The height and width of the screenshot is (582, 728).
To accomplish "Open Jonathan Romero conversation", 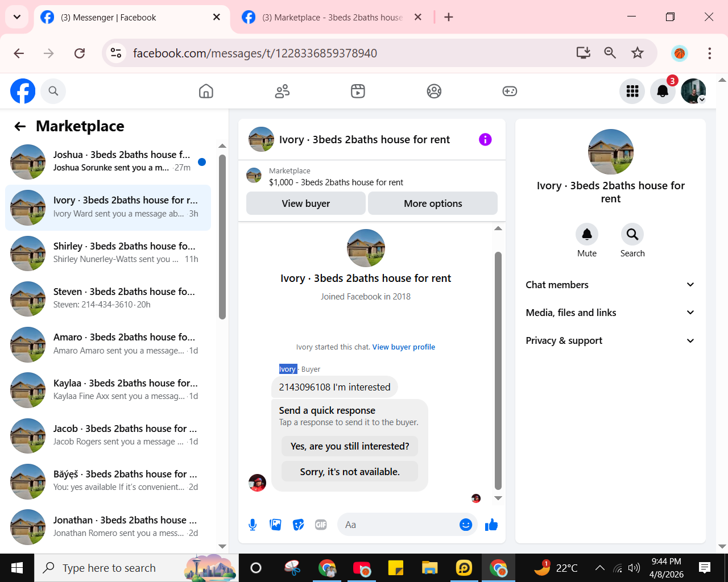I will pos(108,527).
